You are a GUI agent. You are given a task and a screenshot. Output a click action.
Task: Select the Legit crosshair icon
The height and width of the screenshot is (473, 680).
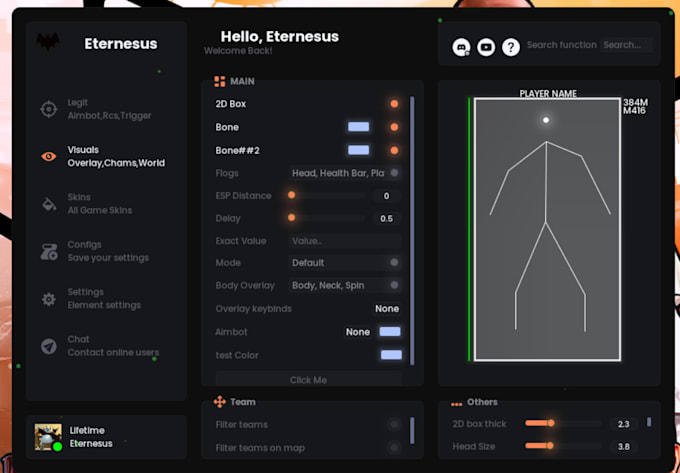click(x=49, y=109)
